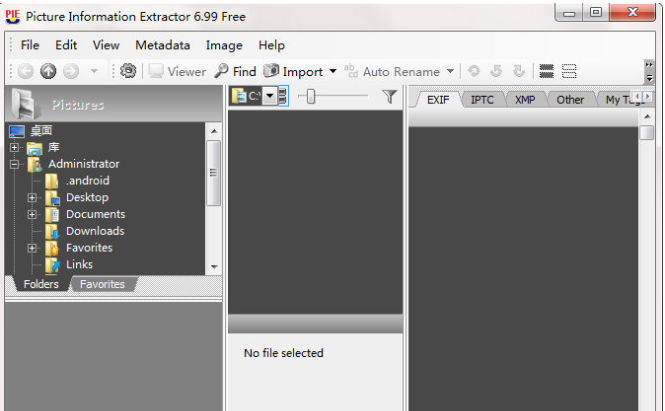Adjust the thumbnail size slider
Screen dimensions: 665x411
coord(311,96)
